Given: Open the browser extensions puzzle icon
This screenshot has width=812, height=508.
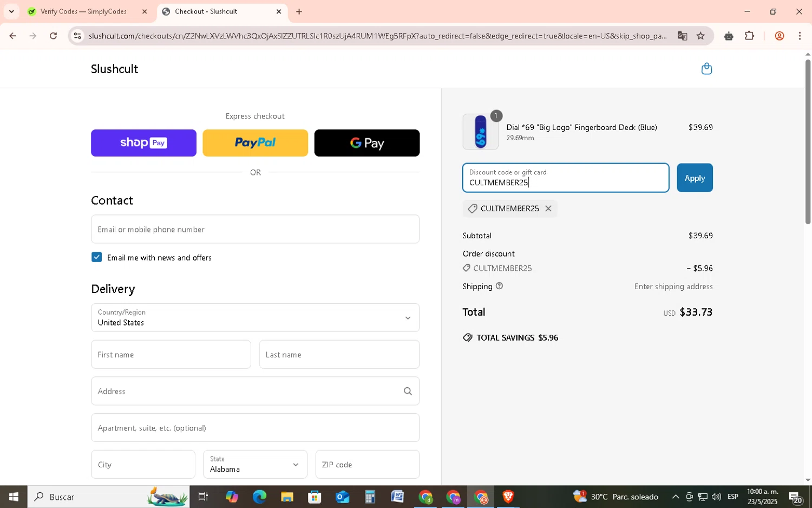Looking at the screenshot, I should tap(749, 36).
